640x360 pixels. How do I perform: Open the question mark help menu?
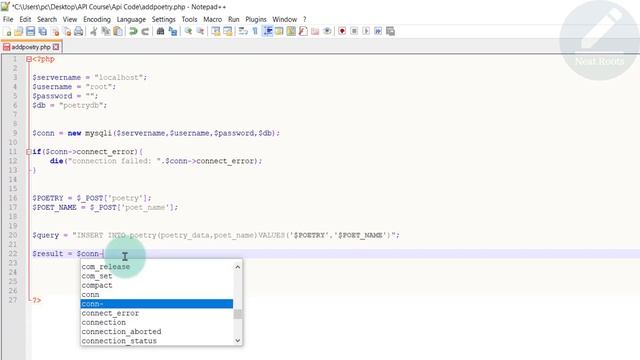tap(304, 19)
